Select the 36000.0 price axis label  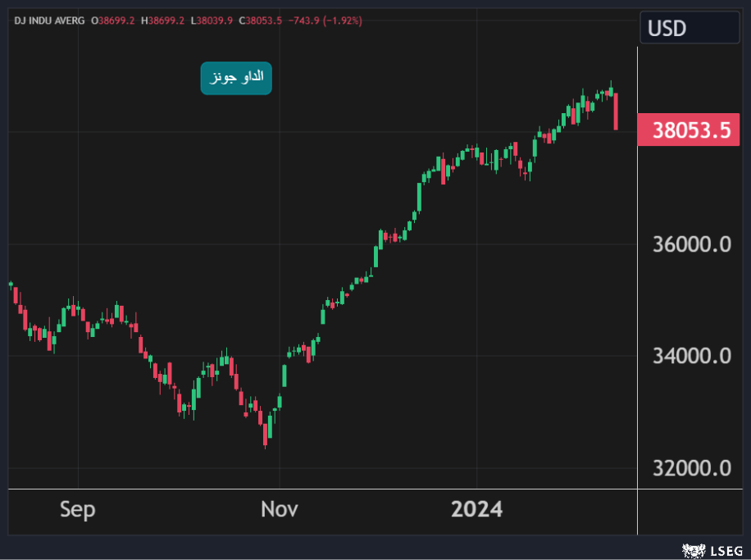(692, 244)
